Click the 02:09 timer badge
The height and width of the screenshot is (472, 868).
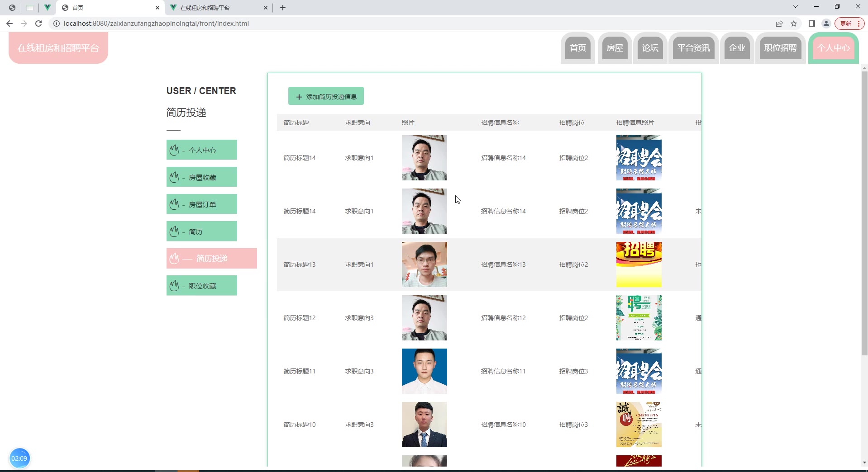19,458
